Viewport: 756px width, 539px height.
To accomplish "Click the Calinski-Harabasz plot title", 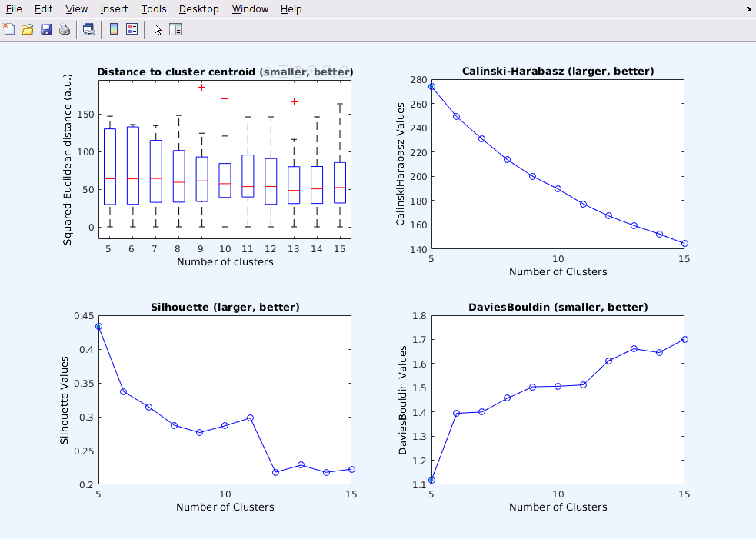I will pyautogui.click(x=558, y=72).
